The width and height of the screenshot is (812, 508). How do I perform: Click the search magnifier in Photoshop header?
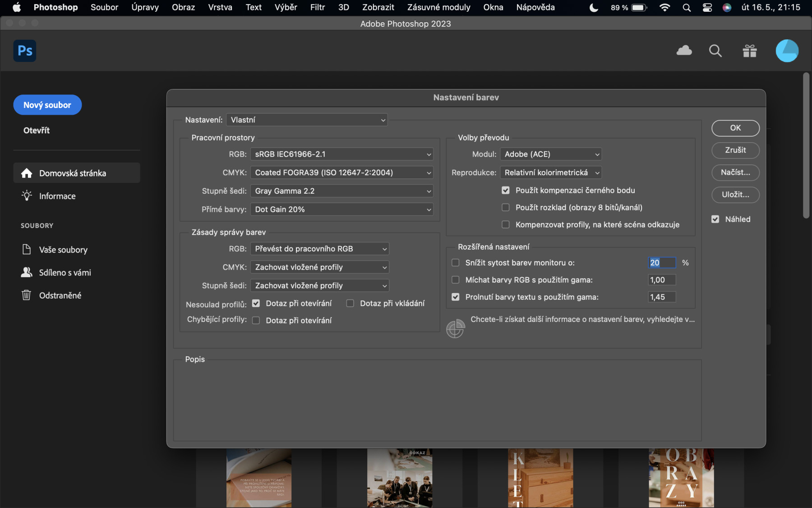[715, 51]
